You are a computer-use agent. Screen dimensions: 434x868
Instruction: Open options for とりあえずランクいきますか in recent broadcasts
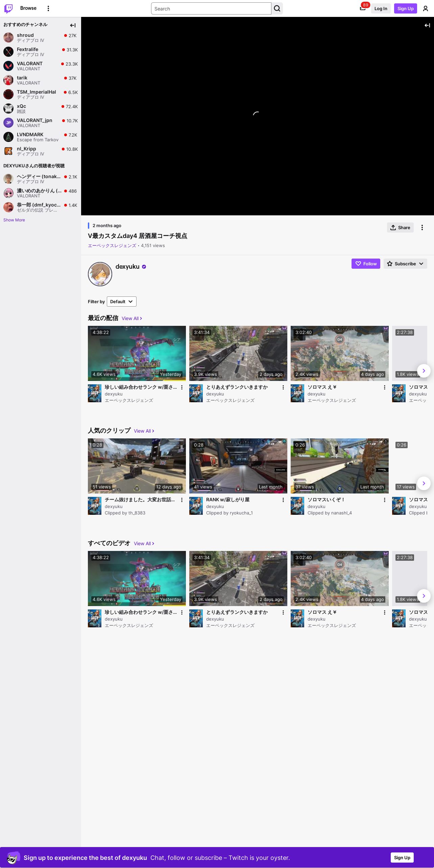[283, 387]
